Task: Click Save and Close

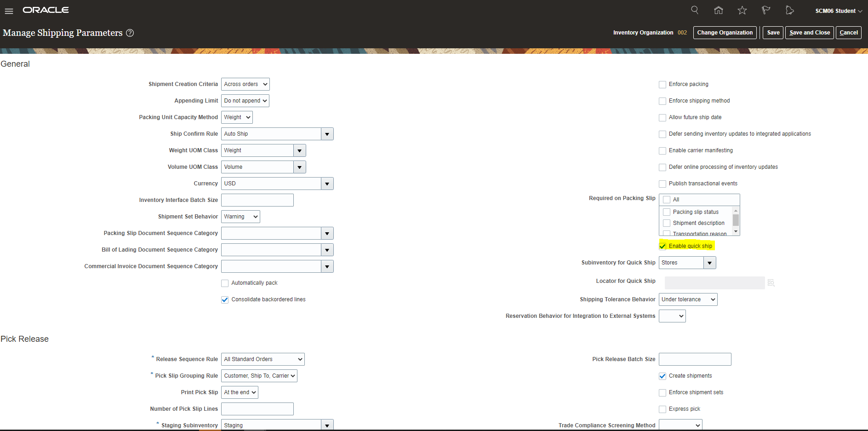Action: tap(809, 32)
